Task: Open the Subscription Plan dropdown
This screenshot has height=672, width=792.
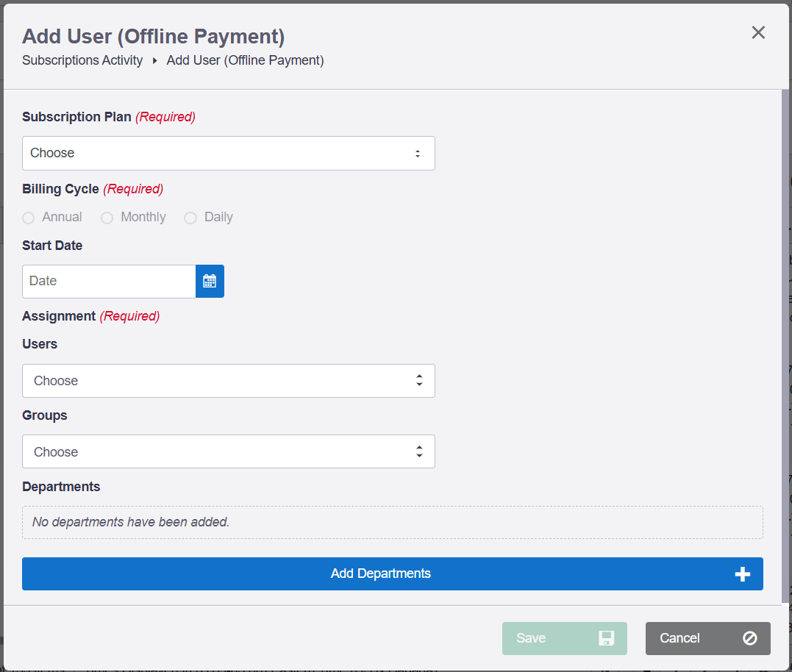Action: (x=228, y=153)
